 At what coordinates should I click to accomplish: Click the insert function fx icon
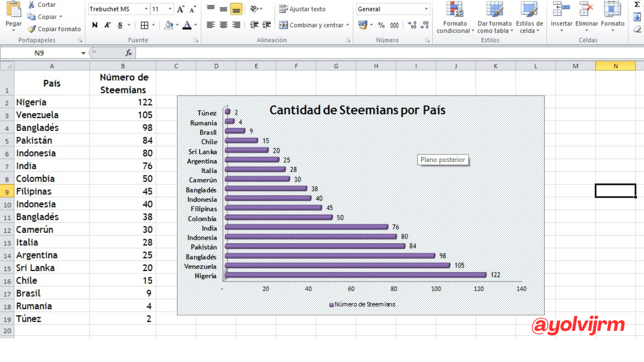(129, 52)
